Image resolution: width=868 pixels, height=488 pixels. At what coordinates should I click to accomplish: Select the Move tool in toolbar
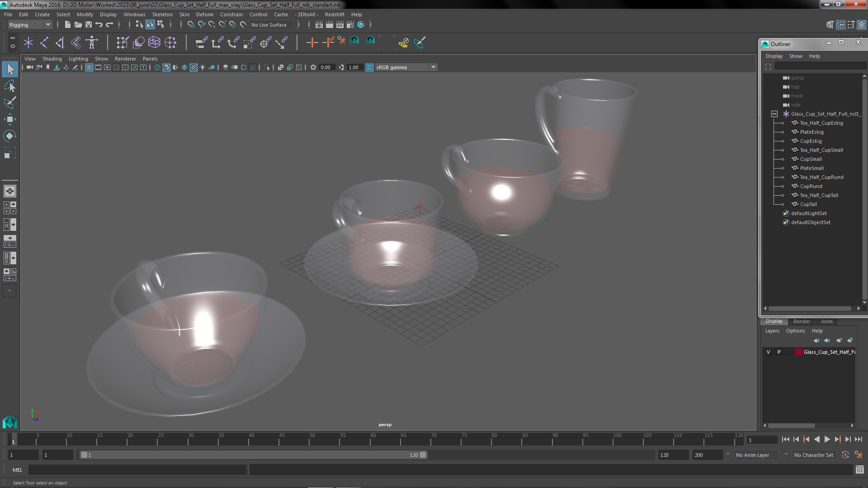click(9, 119)
